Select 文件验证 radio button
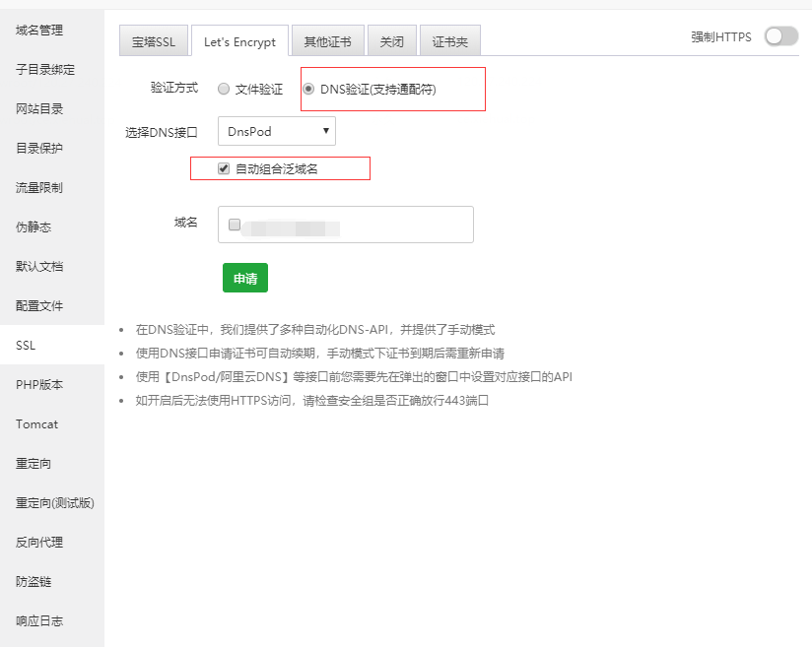812x647 pixels. (224, 89)
